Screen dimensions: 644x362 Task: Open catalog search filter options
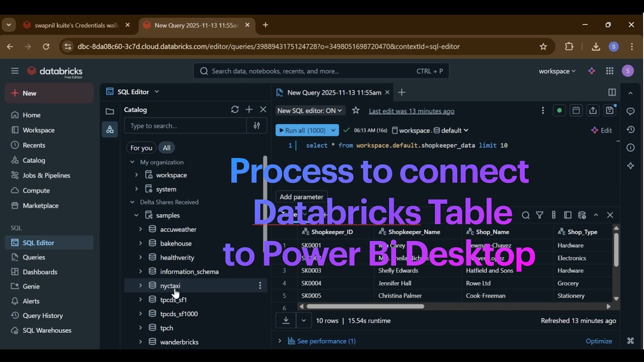point(257,126)
